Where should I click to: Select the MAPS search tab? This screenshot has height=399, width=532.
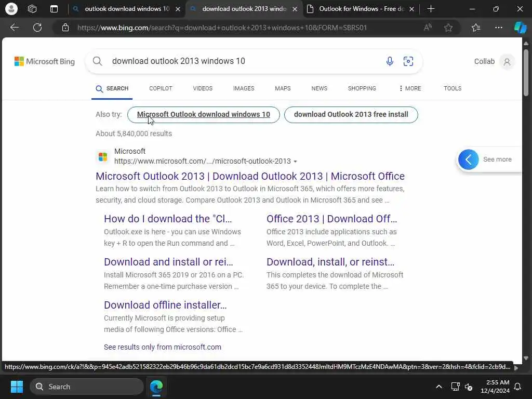point(283,88)
